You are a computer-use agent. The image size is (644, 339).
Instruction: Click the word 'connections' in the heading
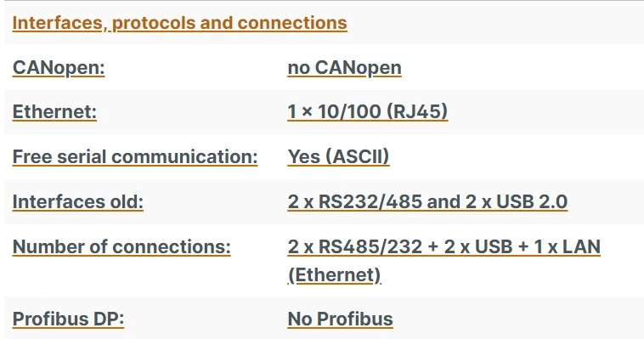(292, 23)
